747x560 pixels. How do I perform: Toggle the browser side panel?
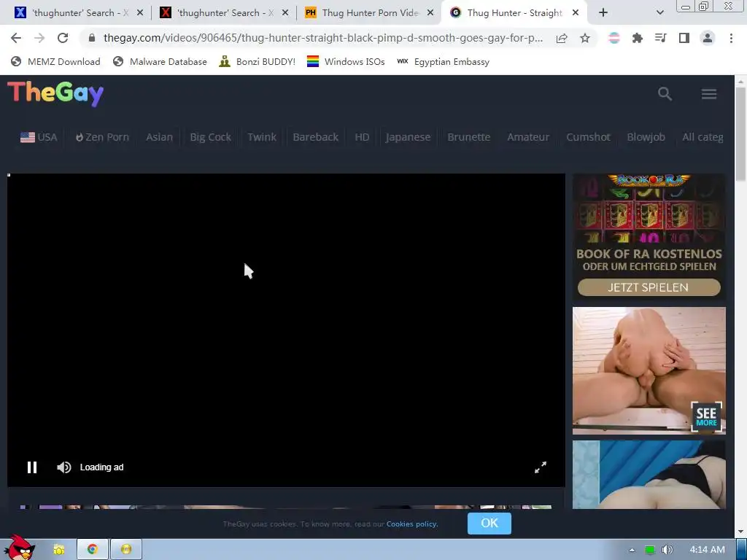tap(684, 38)
